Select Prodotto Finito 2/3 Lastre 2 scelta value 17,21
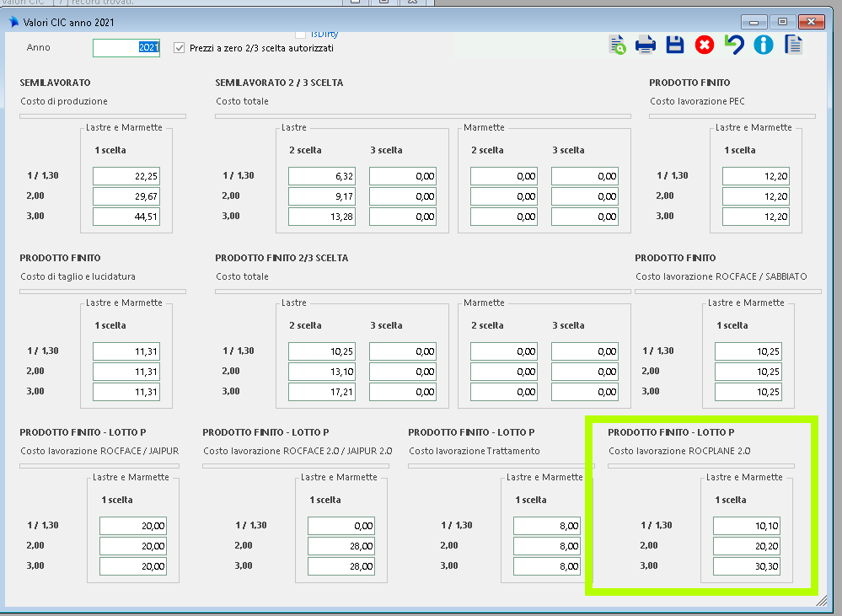This screenshot has height=616, width=842. click(322, 392)
